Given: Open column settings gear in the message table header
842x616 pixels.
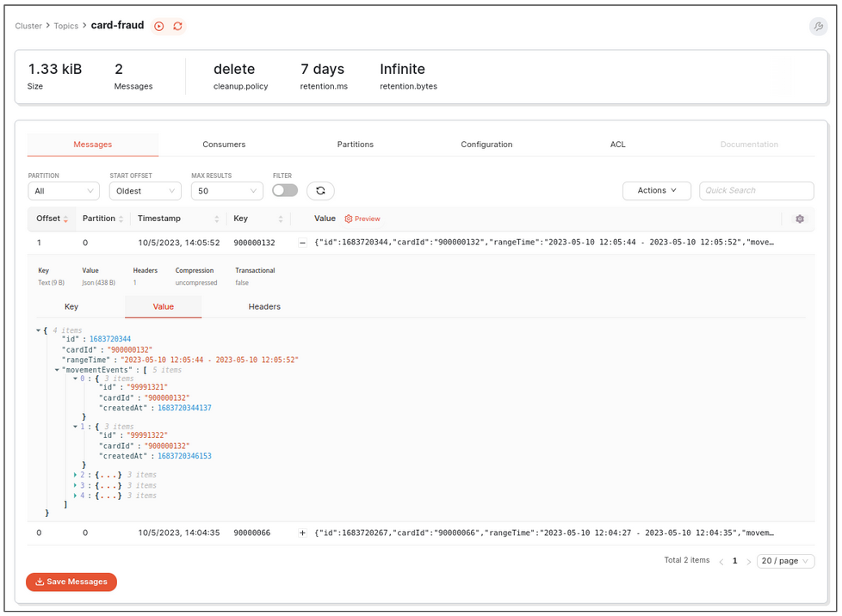Looking at the screenshot, I should [x=799, y=219].
